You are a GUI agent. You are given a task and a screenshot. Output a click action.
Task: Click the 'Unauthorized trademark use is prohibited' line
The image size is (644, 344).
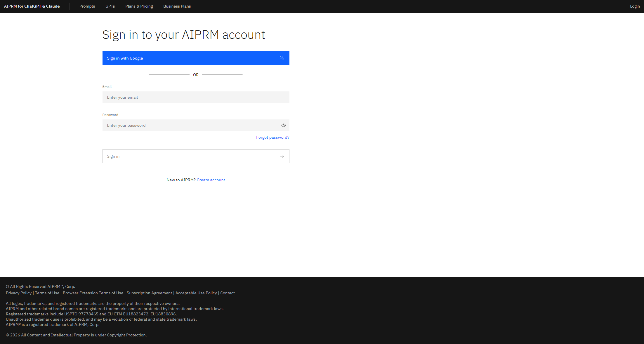(x=101, y=319)
